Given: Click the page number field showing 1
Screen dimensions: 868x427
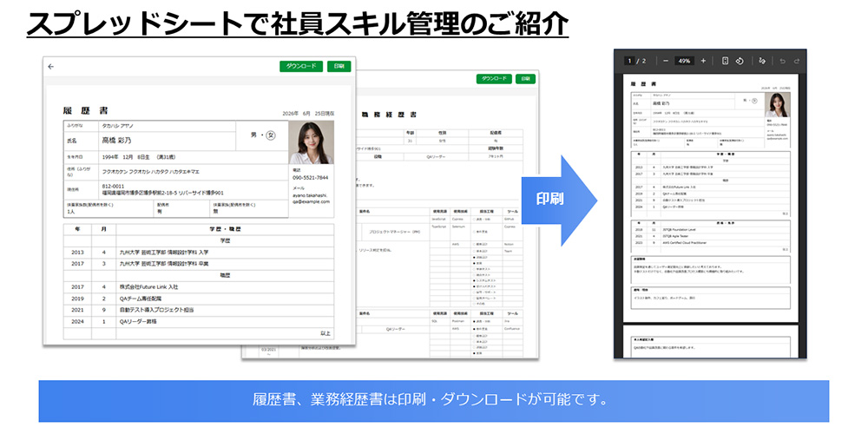Looking at the screenshot, I should click(628, 61).
